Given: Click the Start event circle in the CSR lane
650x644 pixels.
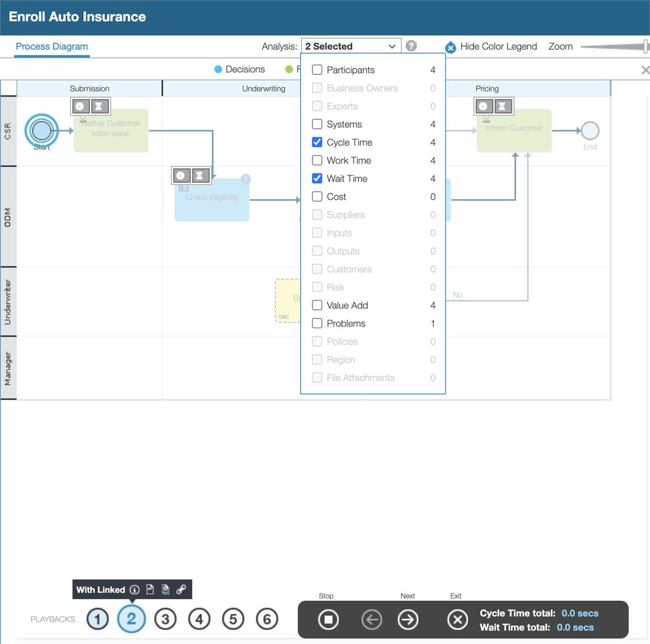Looking at the screenshot, I should (41, 131).
